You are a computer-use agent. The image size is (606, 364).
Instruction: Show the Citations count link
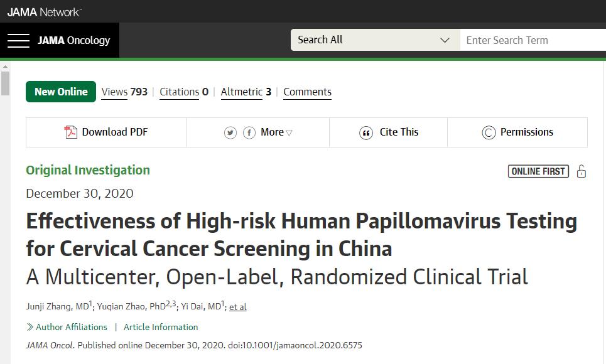(183, 92)
